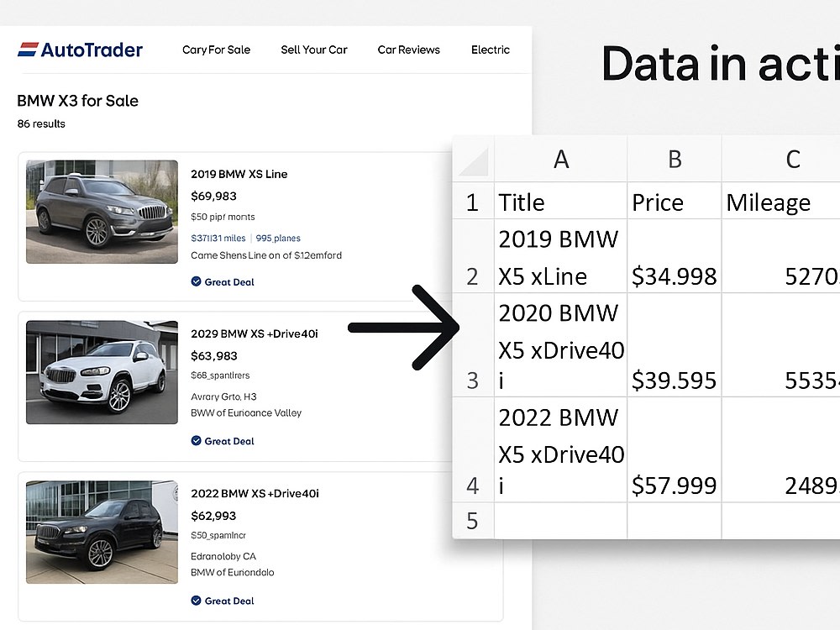Click the $57.999 price cell

point(675,450)
